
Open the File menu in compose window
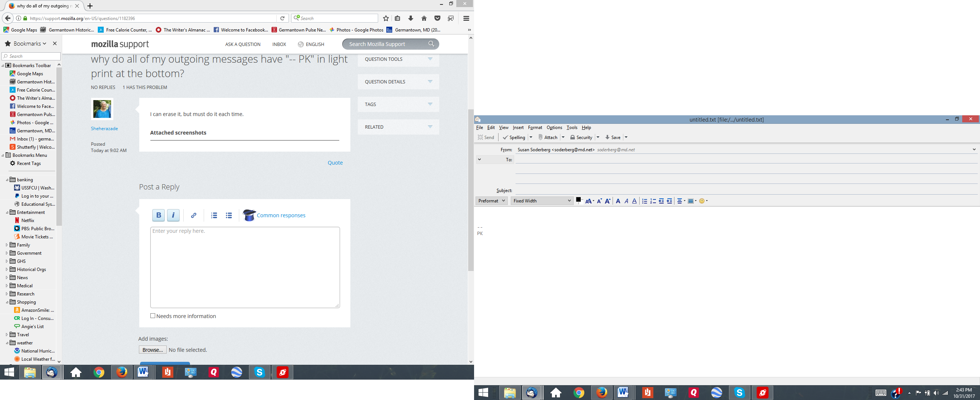tap(479, 128)
